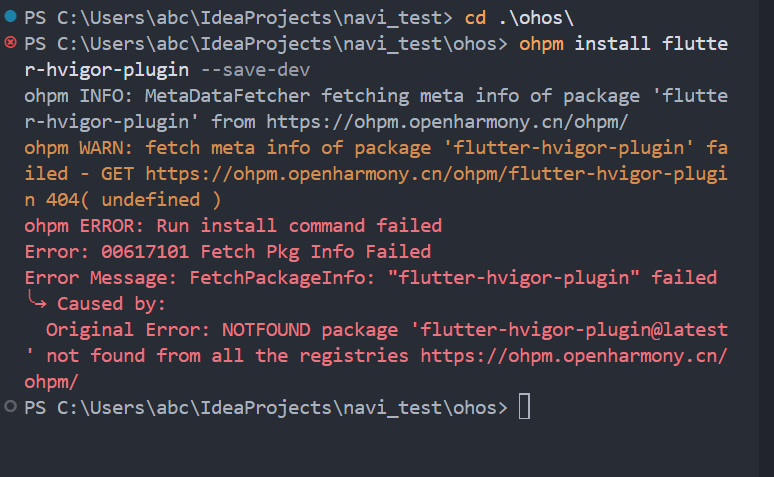The image size is (774, 477).
Task: Click the terminal cursor block at the final prompt
Action: [x=524, y=407]
